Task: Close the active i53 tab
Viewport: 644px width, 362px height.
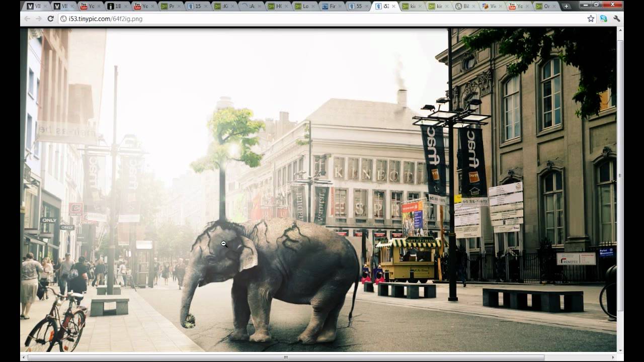Action: 393,6
